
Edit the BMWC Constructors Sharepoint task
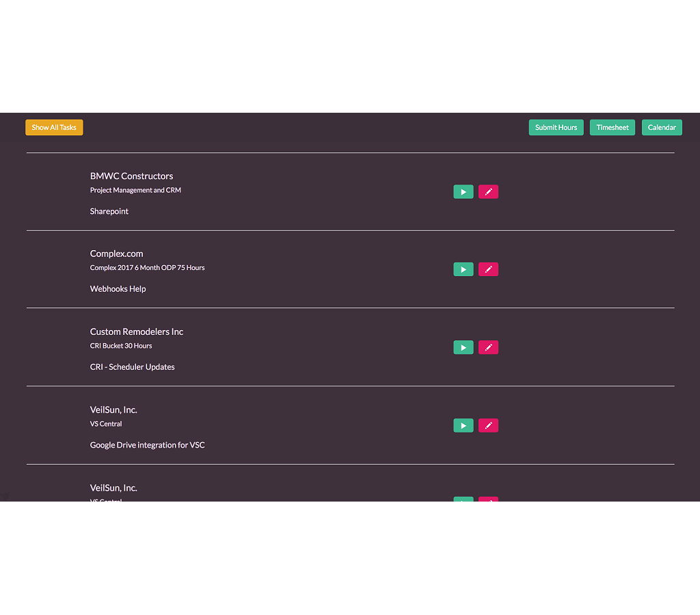click(488, 192)
